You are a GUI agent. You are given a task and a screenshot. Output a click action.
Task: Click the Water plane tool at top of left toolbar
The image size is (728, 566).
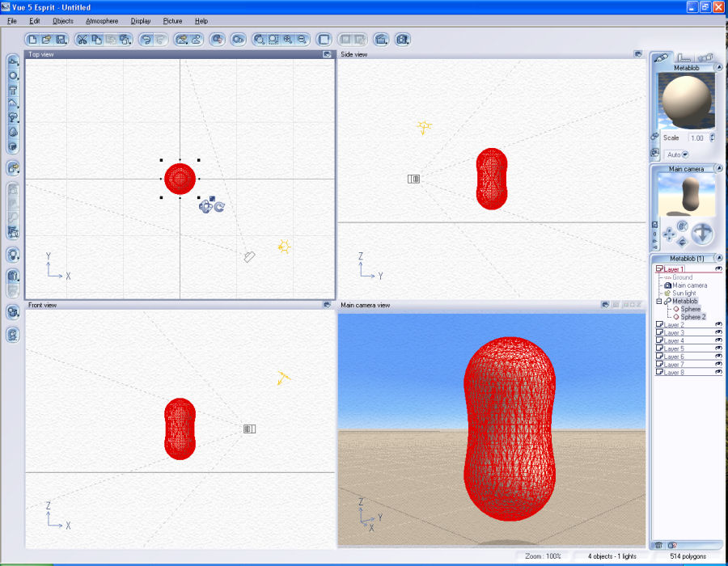click(x=13, y=61)
